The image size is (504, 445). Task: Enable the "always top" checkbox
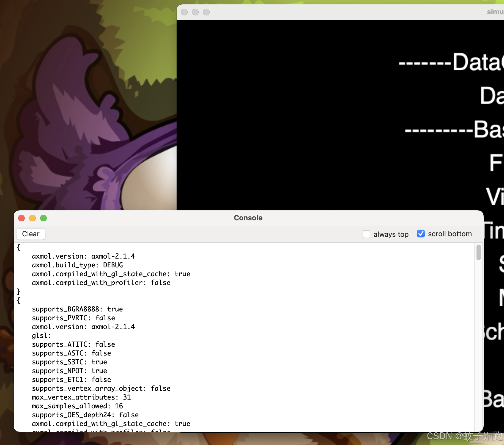point(366,234)
